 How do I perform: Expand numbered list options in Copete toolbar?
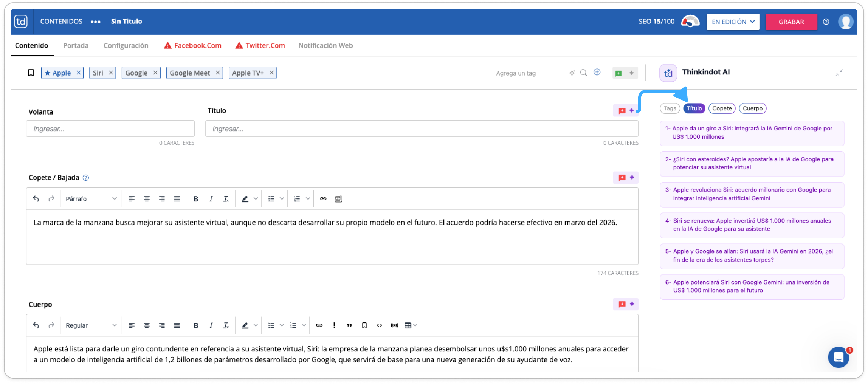point(308,199)
